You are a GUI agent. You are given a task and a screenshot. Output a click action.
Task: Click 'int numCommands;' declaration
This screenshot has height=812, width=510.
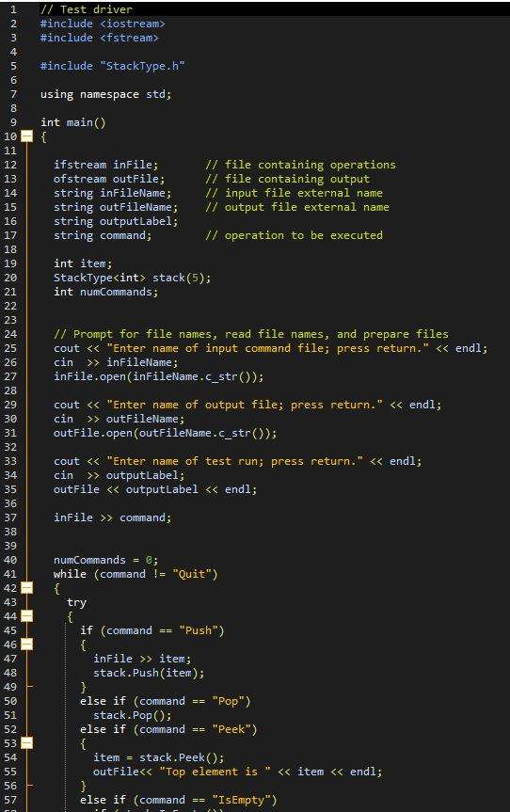click(x=106, y=292)
